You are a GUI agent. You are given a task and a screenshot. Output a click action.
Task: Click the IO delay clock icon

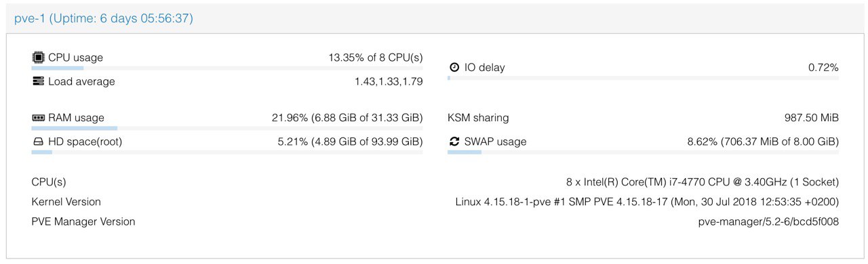[454, 68]
